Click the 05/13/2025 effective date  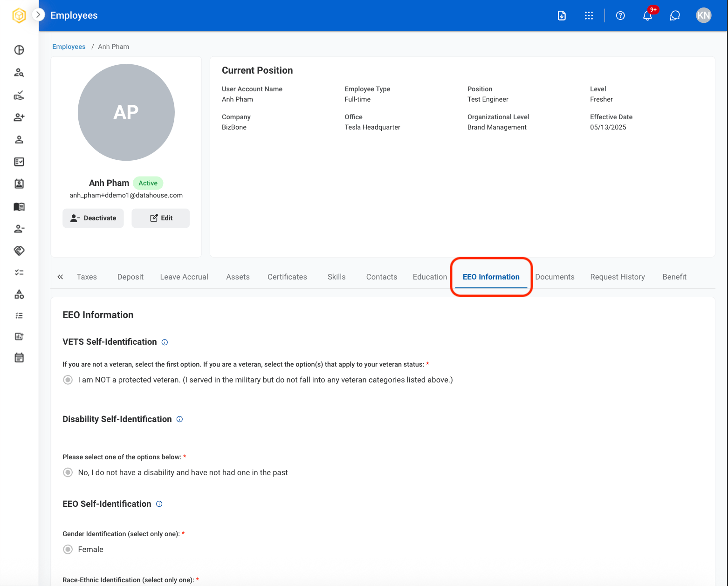[608, 127]
